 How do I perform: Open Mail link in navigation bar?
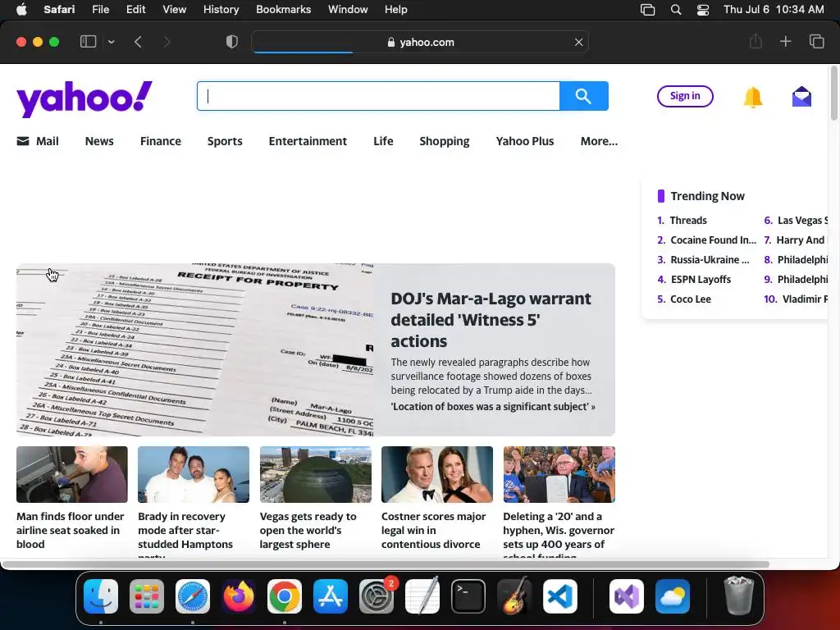click(38, 141)
